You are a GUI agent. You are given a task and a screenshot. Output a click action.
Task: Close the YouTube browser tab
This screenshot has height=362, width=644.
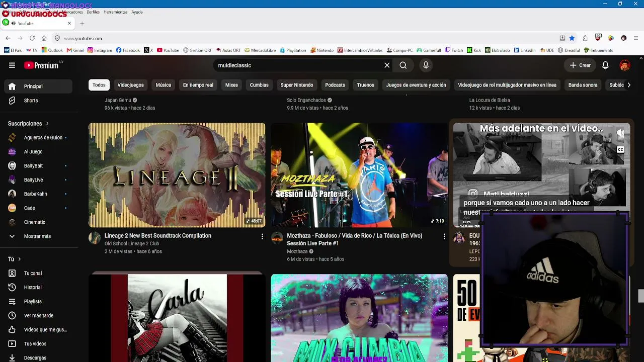69,23
